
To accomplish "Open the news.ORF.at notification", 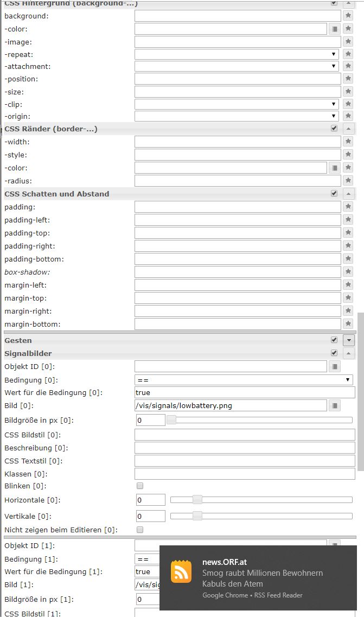I will coord(258,578).
